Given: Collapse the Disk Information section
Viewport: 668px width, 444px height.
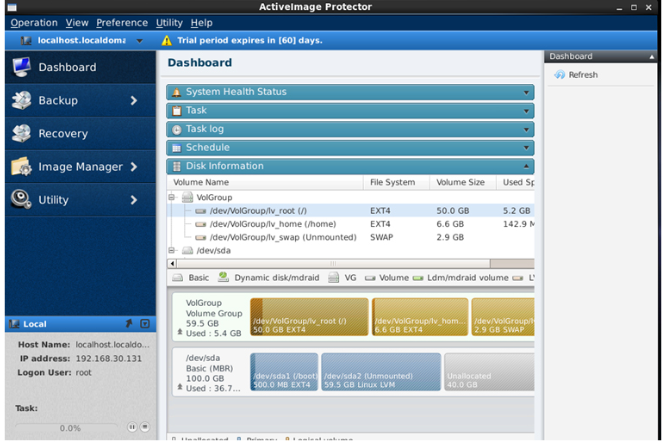Looking at the screenshot, I should 526,166.
